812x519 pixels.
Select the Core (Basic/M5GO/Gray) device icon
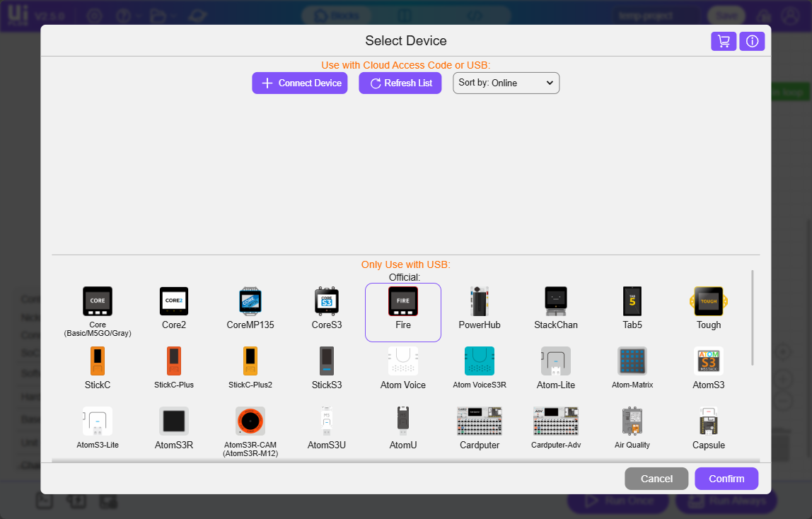tap(98, 301)
